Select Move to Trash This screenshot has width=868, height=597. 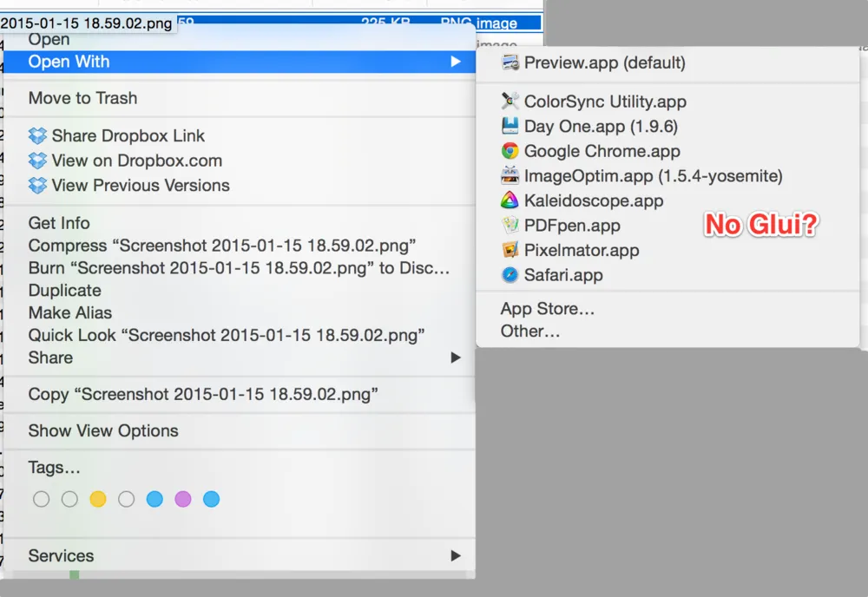point(82,98)
